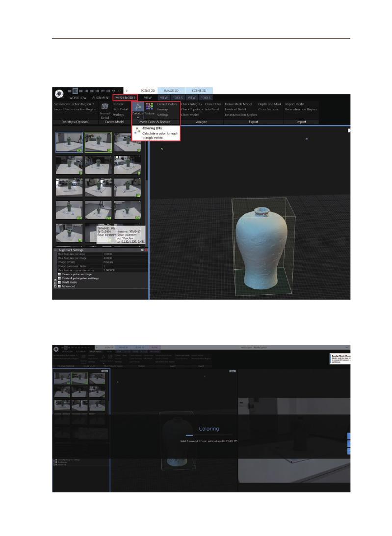This screenshot has height=536, width=392.
Task: Click the highlighted second layout icon
Action: pyautogui.click(x=75, y=91)
